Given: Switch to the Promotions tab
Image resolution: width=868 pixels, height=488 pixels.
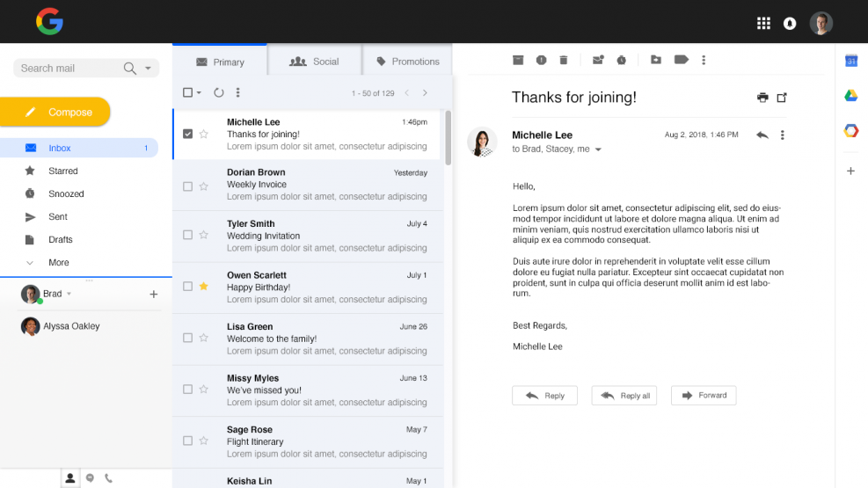Looking at the screenshot, I should [407, 62].
